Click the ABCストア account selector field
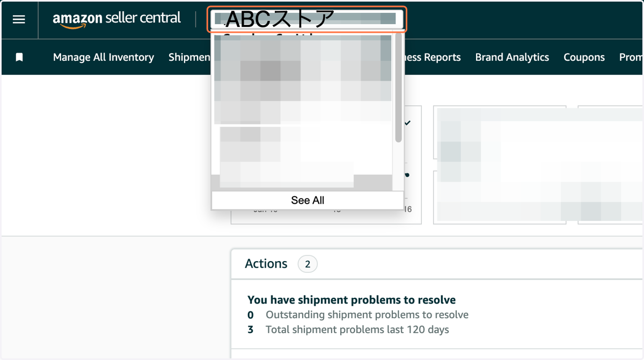 pos(307,19)
